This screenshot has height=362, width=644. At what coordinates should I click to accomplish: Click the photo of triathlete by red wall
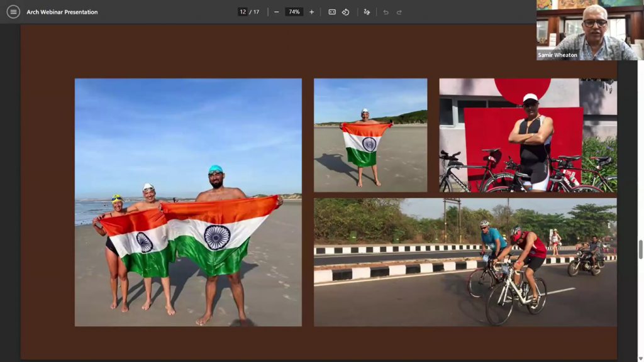[528, 135]
